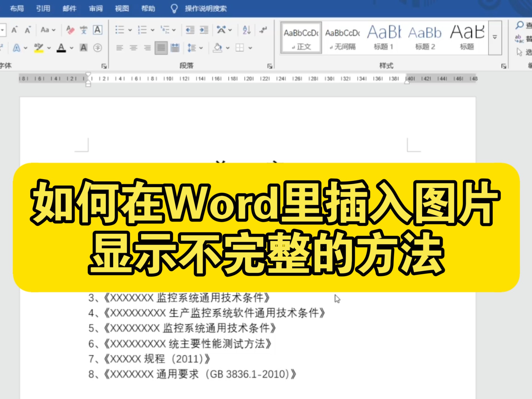Toggle Align Left paragraph alignment
The image size is (532, 399).
(x=120, y=48)
